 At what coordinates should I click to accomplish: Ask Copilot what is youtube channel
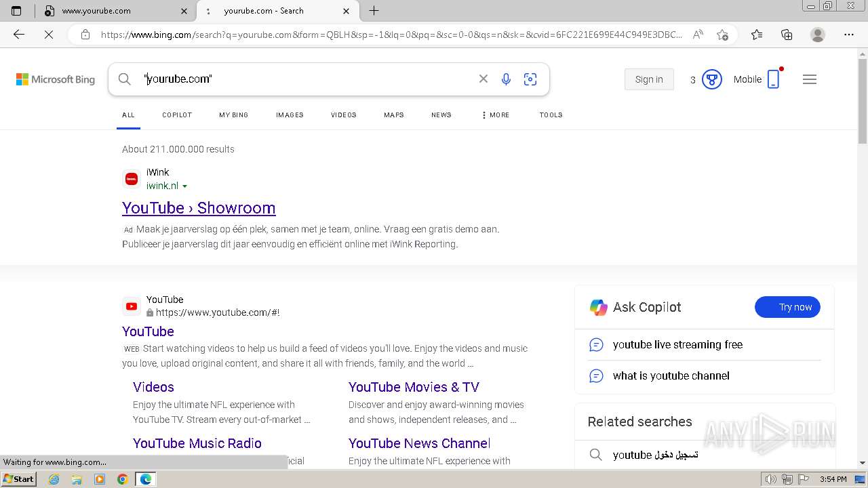pyautogui.click(x=671, y=375)
